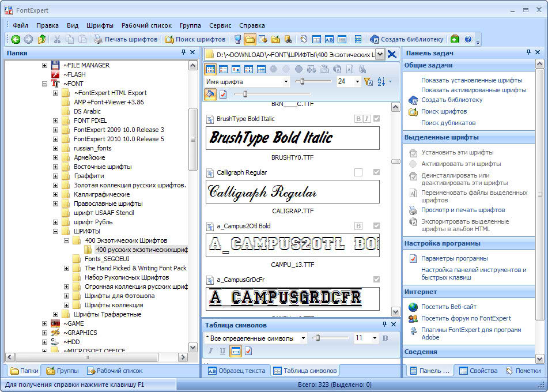
Task: Click Просмотр и печать шрифтов link
Action: 463,210
